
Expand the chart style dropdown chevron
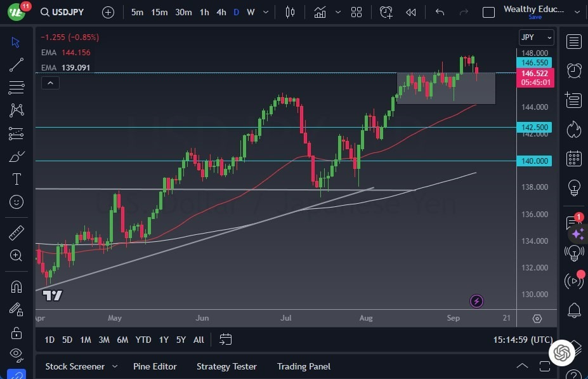tap(338, 12)
